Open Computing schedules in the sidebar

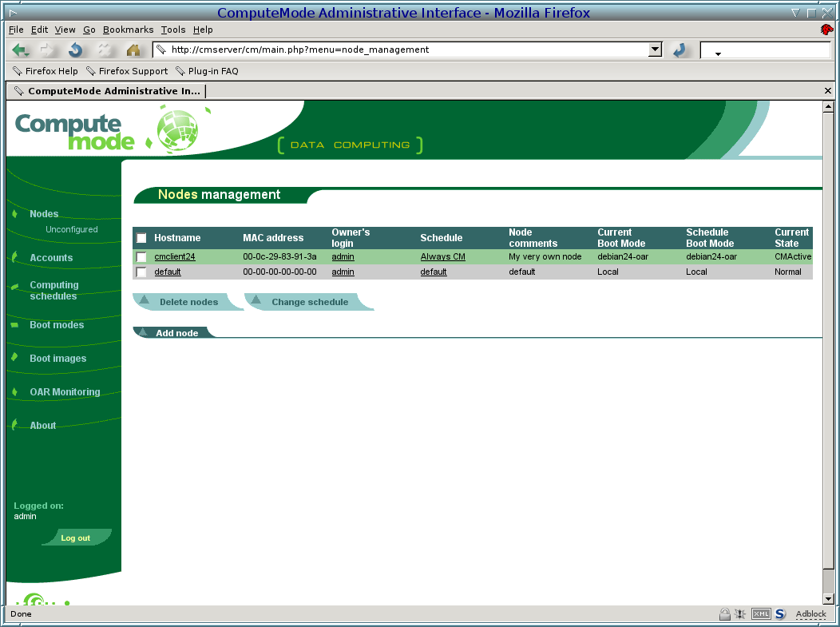click(54, 291)
